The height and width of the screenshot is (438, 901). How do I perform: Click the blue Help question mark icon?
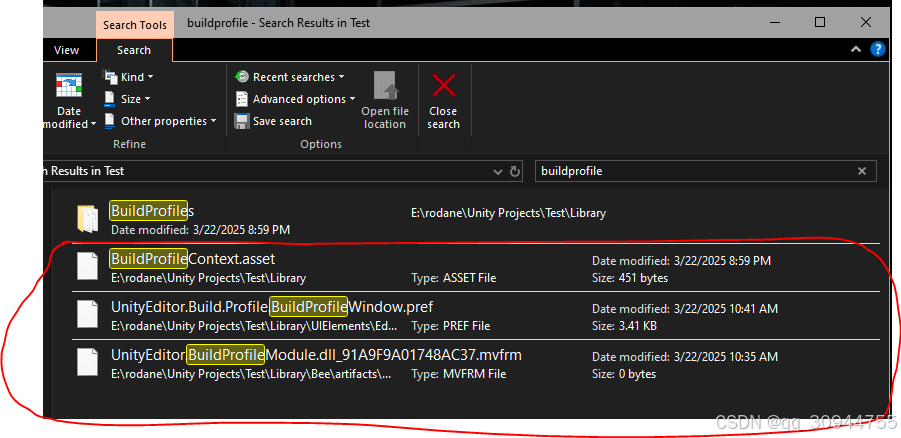(877, 49)
